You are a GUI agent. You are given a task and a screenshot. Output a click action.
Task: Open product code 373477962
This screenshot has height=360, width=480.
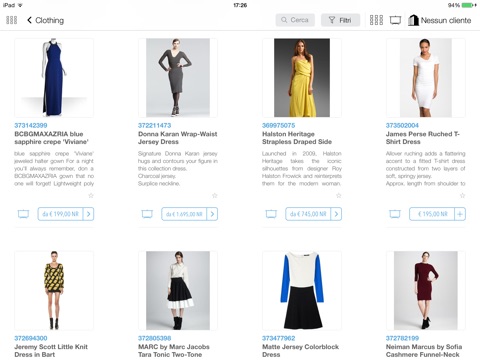pyautogui.click(x=279, y=338)
